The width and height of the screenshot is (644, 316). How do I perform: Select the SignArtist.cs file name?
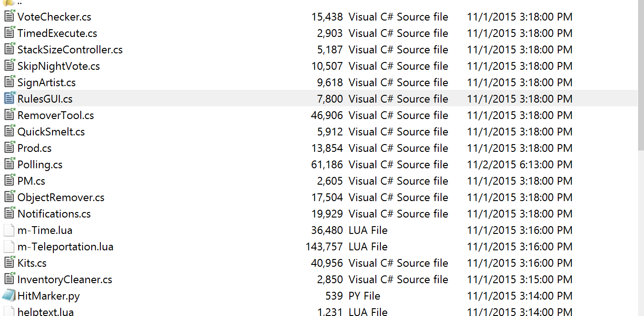[47, 83]
